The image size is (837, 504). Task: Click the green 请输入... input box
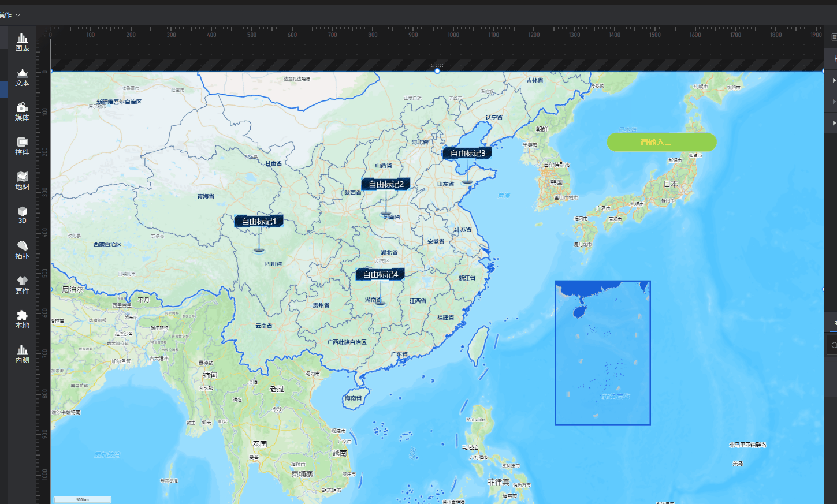[661, 142]
